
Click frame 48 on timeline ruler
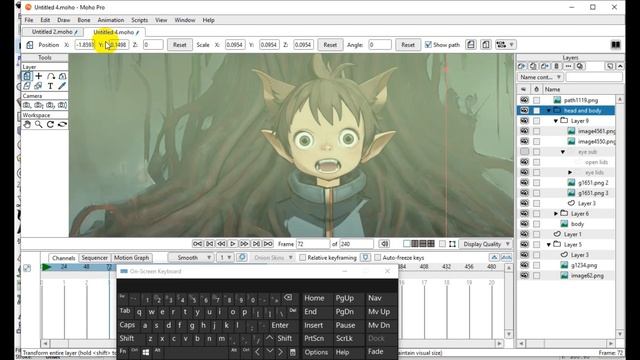pyautogui.click(x=86, y=267)
